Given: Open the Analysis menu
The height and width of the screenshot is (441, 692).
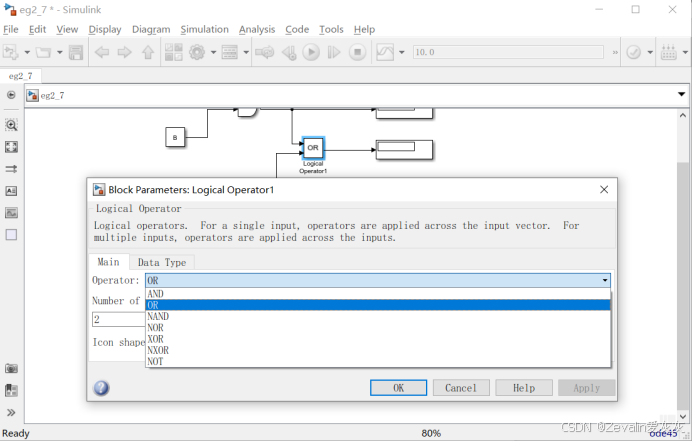Looking at the screenshot, I should pos(257,30).
